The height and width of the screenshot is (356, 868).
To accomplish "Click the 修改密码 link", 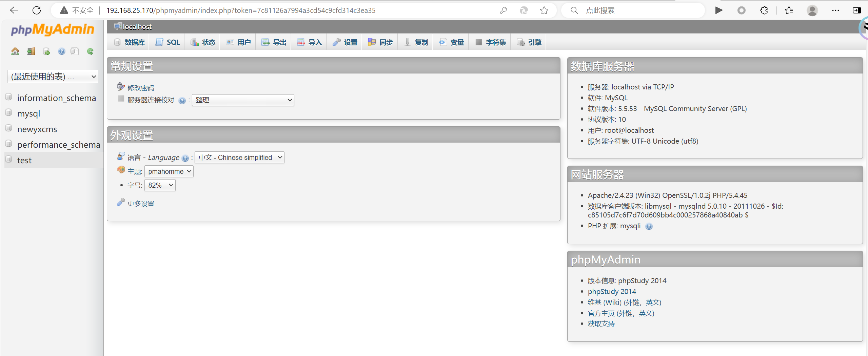I will (x=141, y=88).
